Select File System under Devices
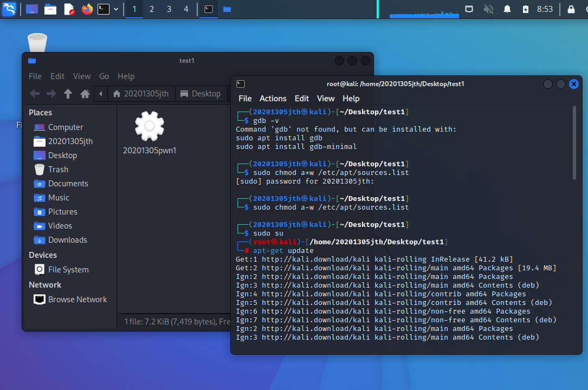588x390 pixels. pyautogui.click(x=68, y=270)
